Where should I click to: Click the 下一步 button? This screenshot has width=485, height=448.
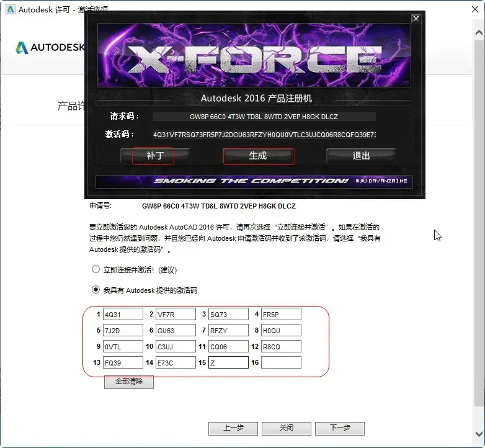coord(340,429)
